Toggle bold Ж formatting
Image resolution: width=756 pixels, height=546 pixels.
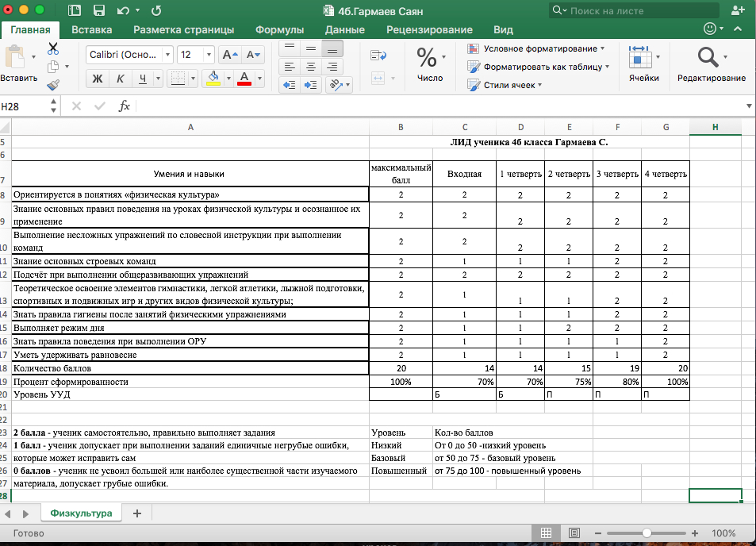pos(98,79)
